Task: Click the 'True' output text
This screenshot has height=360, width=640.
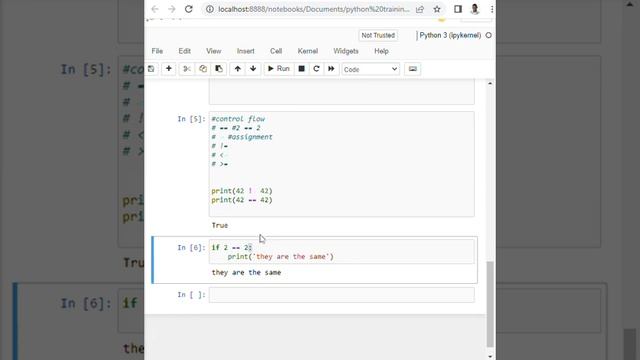Action: point(220,225)
